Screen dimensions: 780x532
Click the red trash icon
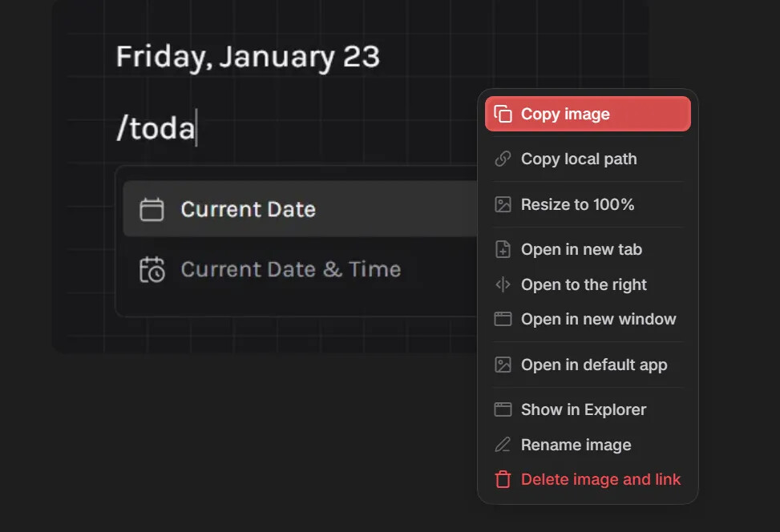click(x=503, y=480)
